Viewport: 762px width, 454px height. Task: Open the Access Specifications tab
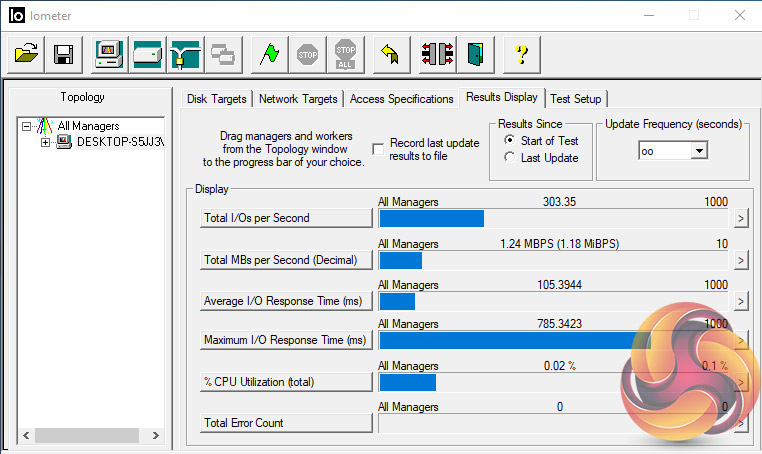401,99
